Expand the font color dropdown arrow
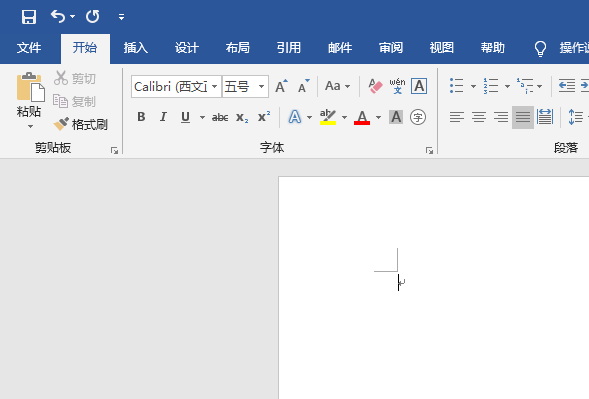 tap(378, 117)
